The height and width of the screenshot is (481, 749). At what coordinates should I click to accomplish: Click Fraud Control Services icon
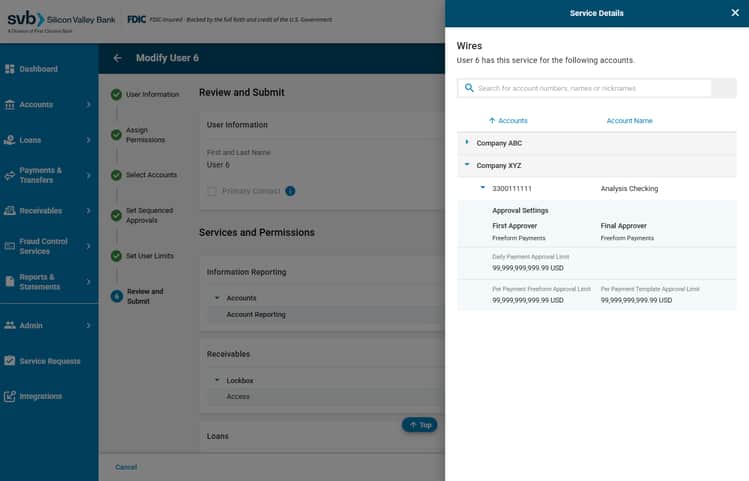coord(10,246)
